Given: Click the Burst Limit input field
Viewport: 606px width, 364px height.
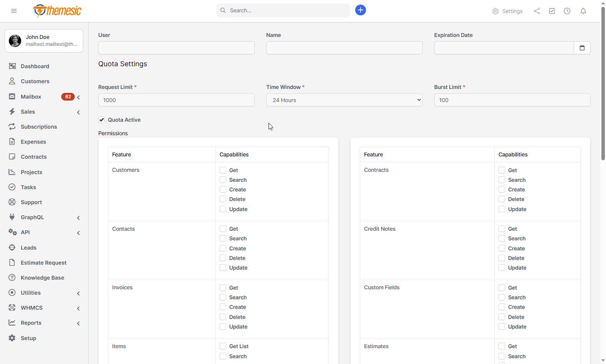Looking at the screenshot, I should 512,100.
